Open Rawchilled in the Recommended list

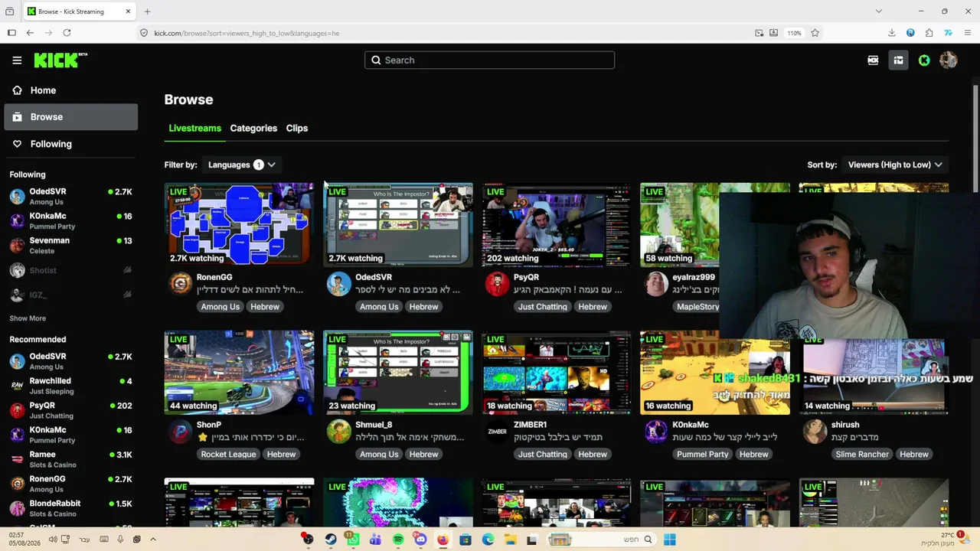pyautogui.click(x=70, y=386)
